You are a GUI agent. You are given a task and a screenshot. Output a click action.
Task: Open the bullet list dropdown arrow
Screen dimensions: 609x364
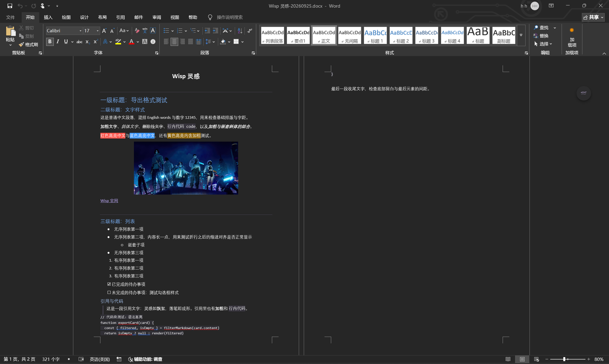[x=172, y=31]
